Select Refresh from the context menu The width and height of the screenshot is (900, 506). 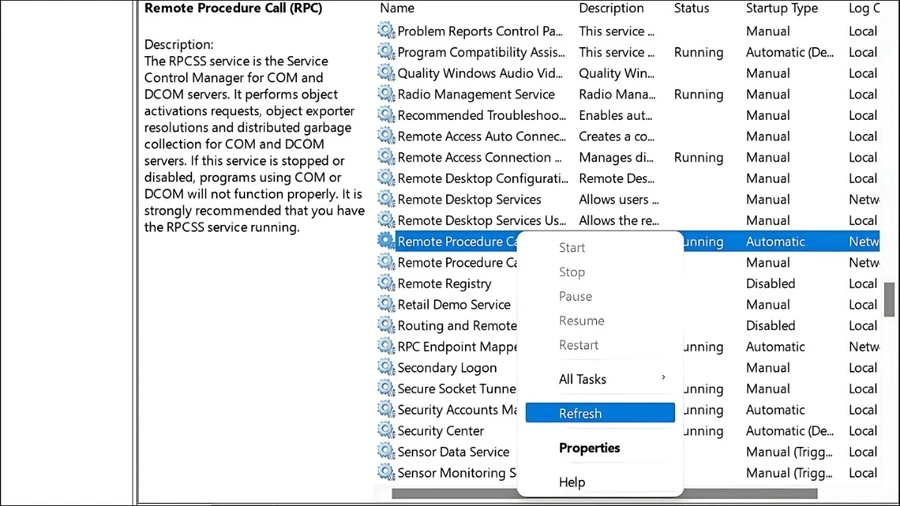[x=600, y=413]
